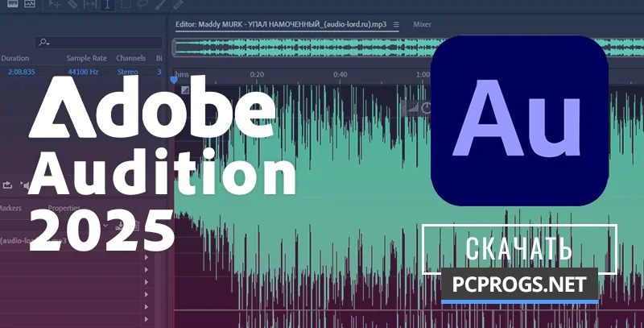Viewport: 644px width, 328px height.
Task: Click the HUD volume knob
Action: tap(427, 108)
